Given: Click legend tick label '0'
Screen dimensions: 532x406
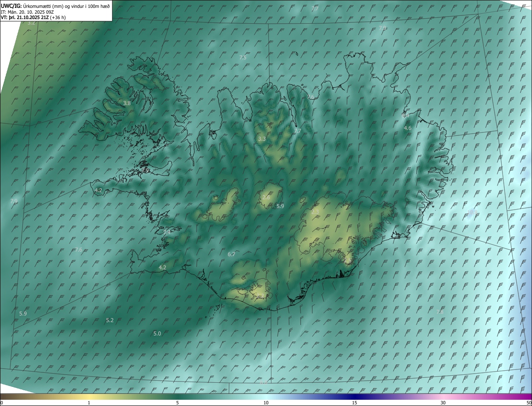Looking at the screenshot, I should point(2,403).
